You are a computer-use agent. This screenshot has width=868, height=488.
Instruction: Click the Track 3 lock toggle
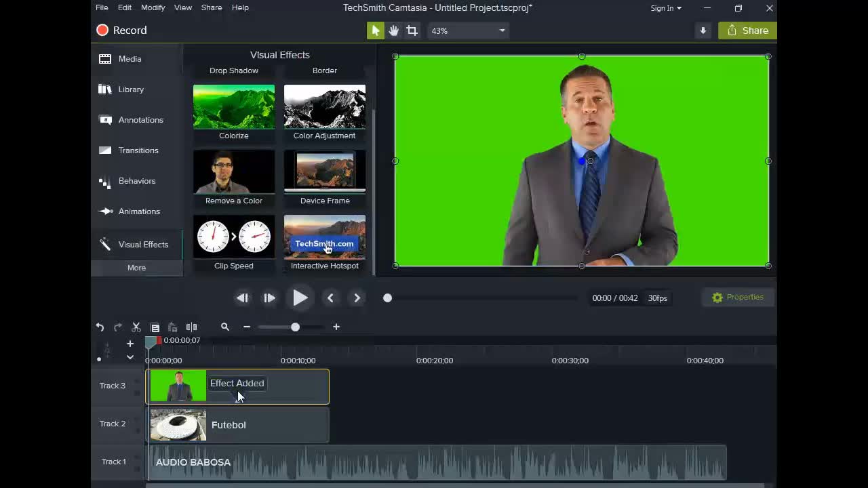[x=138, y=392]
